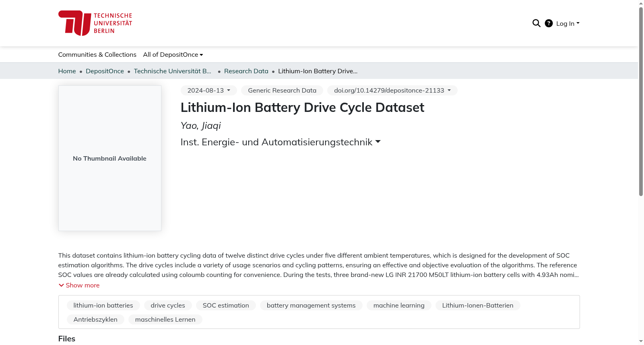Select the Lithium-Ionen-Batterien keyword tag
This screenshot has width=644, height=345.
pos(478,306)
